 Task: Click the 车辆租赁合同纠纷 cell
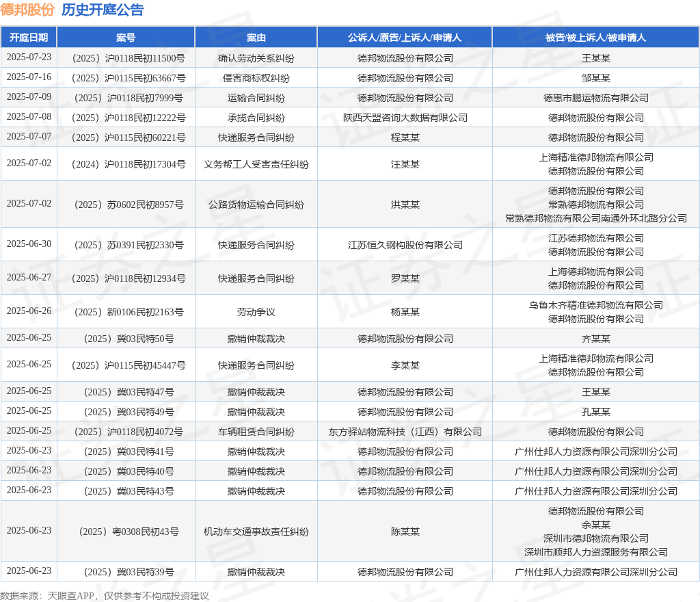[x=256, y=432]
